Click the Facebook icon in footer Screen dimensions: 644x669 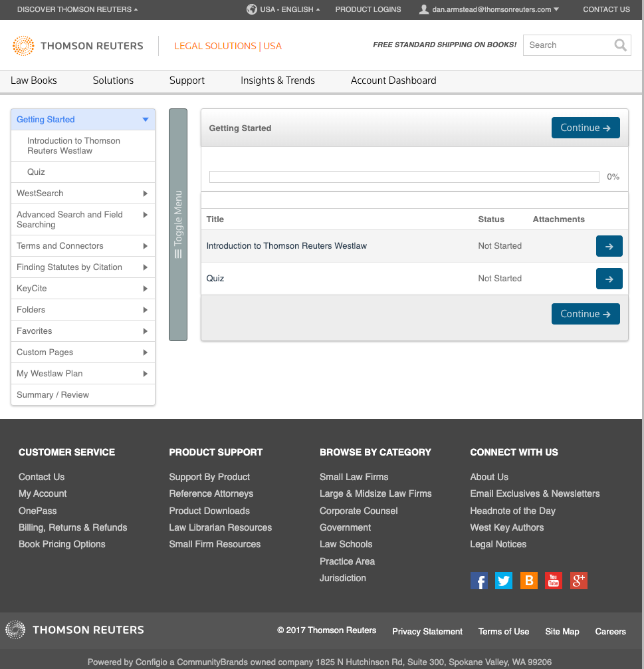[x=479, y=581]
